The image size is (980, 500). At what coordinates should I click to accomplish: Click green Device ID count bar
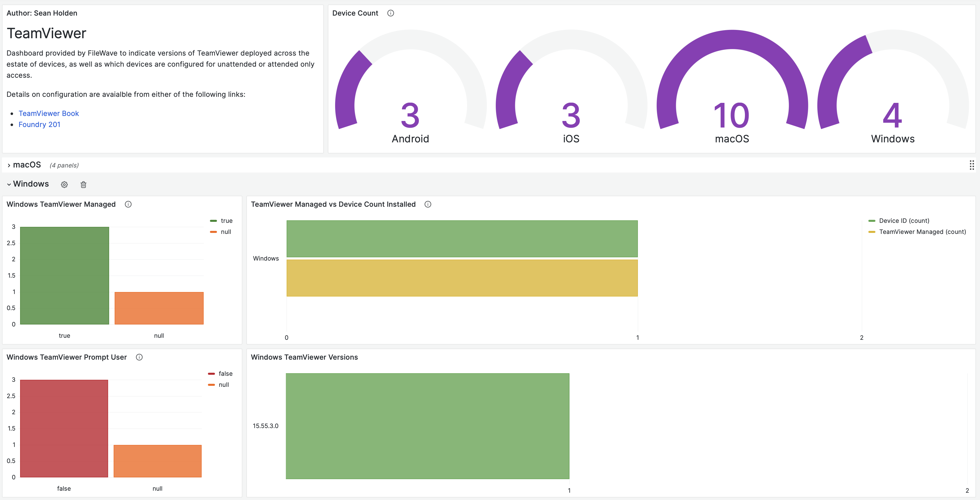[x=462, y=239]
